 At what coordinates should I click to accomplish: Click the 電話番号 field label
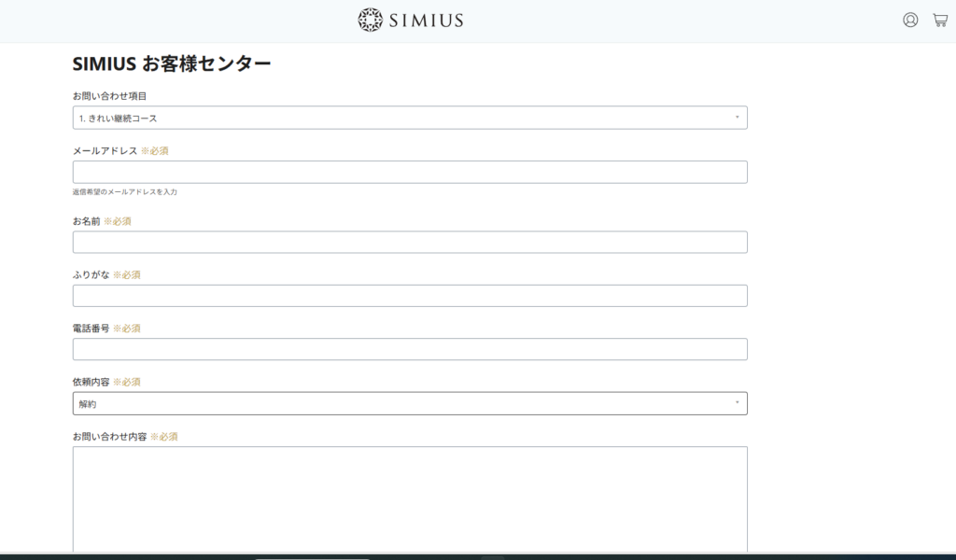click(x=91, y=329)
